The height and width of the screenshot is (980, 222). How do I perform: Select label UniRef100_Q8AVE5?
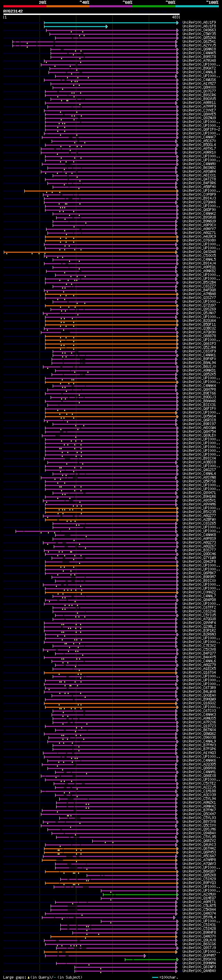click(199, 114)
